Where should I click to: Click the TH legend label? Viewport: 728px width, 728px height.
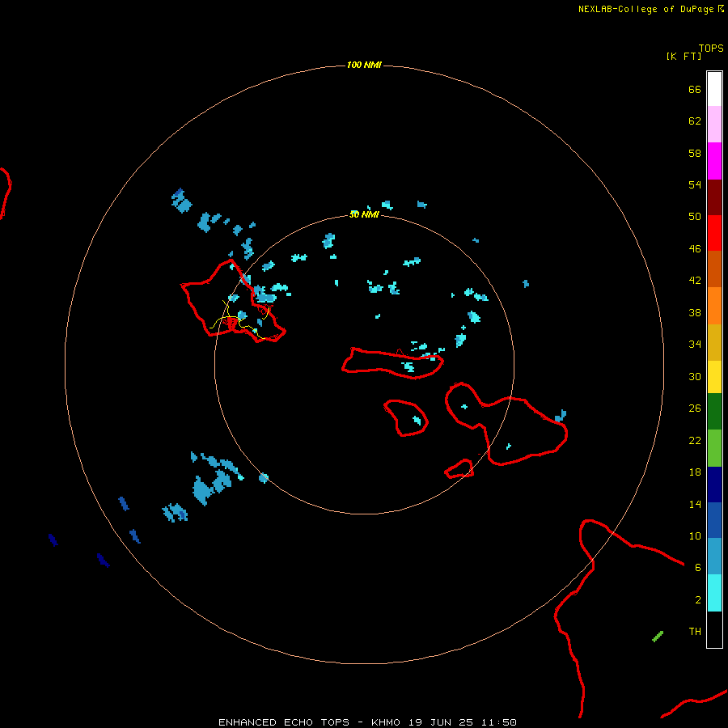695,631
